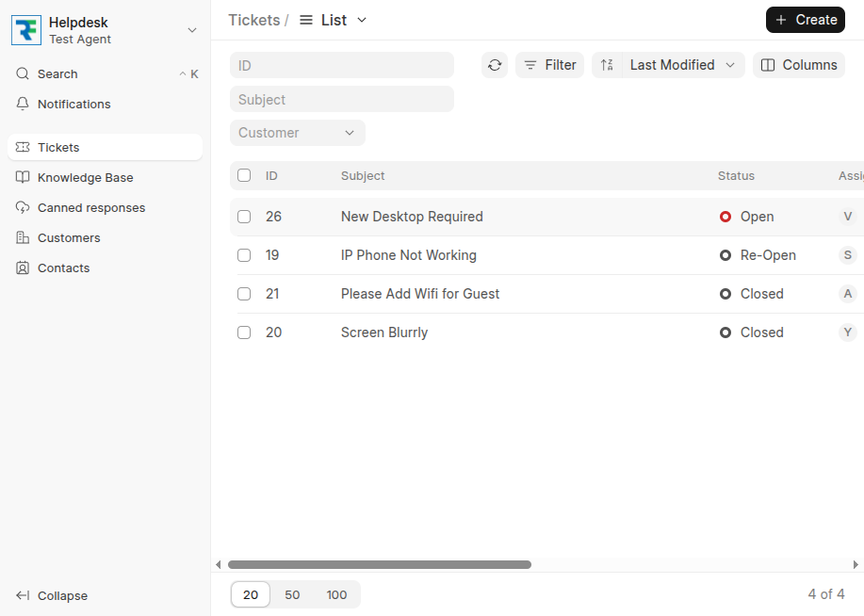Open Notifications in the sidebar
The width and height of the screenshot is (864, 616).
106,105
